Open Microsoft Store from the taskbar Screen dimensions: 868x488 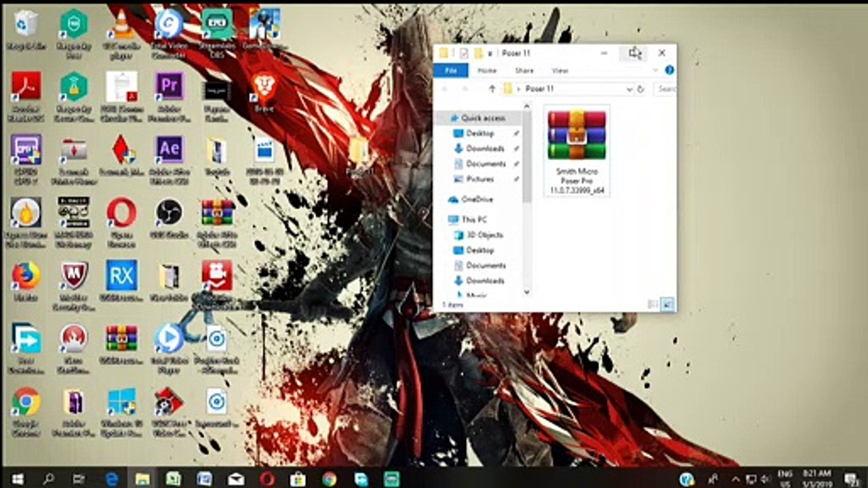pyautogui.click(x=298, y=479)
